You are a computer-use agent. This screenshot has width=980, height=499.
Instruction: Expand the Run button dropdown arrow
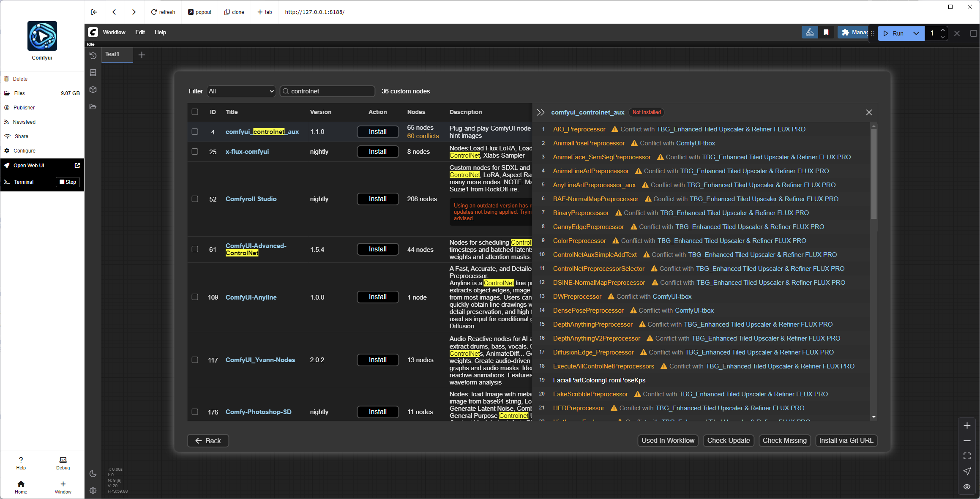coord(916,33)
